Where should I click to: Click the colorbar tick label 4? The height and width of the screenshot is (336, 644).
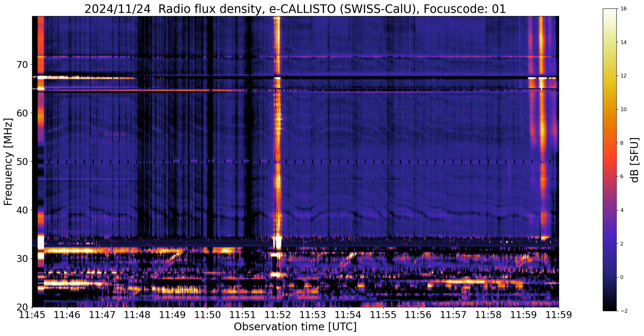tap(622, 210)
